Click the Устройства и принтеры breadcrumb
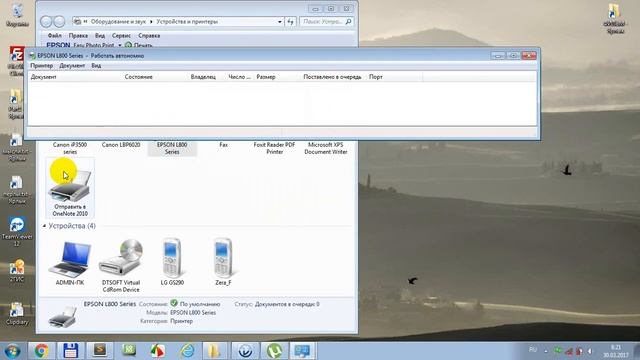Image resolution: width=640 pixels, height=360 pixels. tap(187, 22)
